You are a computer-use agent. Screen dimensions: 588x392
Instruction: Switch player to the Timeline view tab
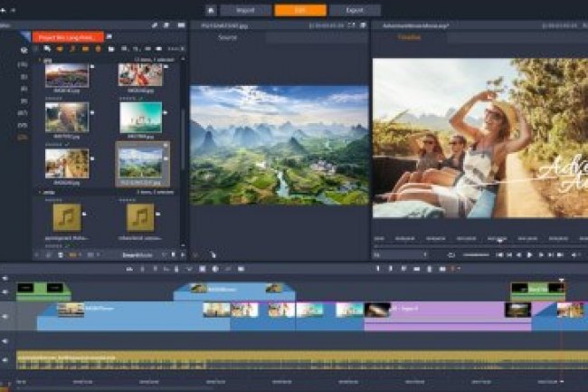[410, 37]
